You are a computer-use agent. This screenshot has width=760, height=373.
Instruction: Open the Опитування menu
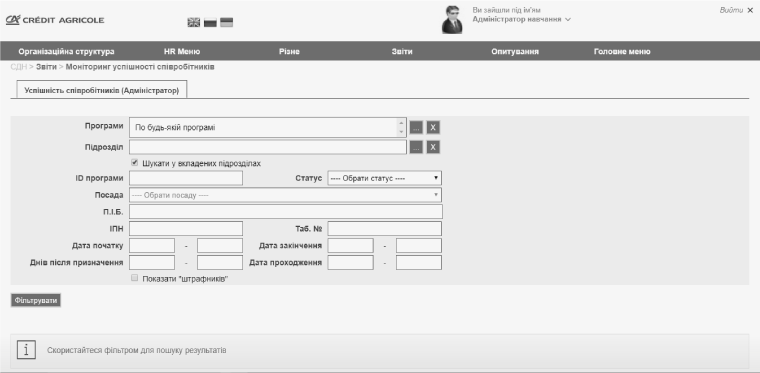515,51
